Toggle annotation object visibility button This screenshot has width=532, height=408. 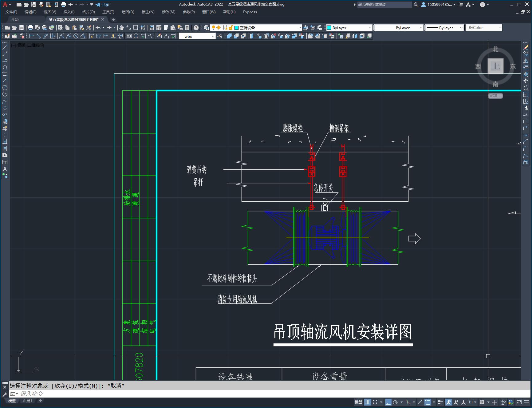[448, 402]
